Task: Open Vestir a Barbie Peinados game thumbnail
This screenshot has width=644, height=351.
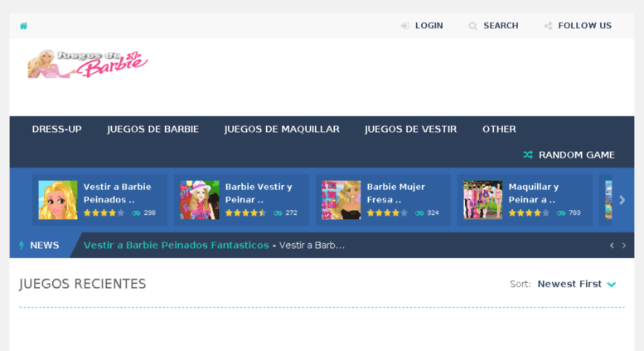Action: coord(58,200)
